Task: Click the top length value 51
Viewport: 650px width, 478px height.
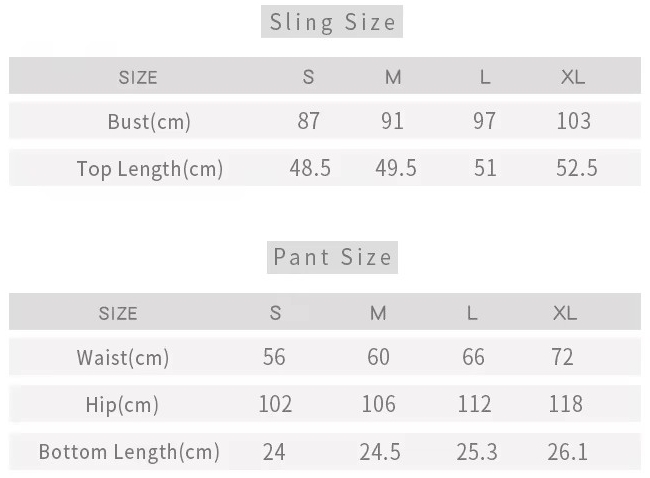Action: [x=485, y=168]
